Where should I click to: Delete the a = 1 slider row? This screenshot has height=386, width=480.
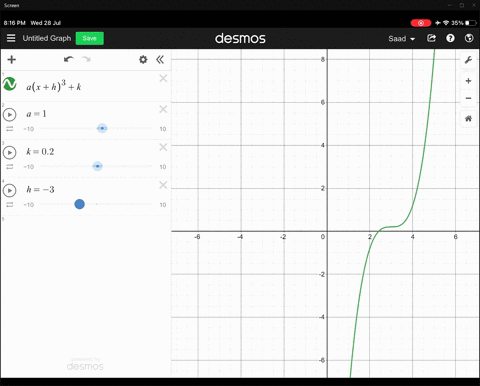coord(163,109)
